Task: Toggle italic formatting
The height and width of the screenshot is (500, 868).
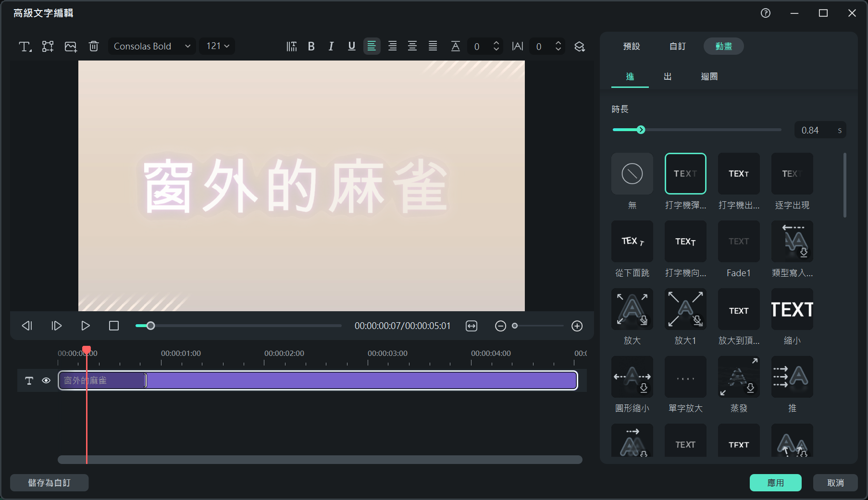Action: click(x=331, y=46)
